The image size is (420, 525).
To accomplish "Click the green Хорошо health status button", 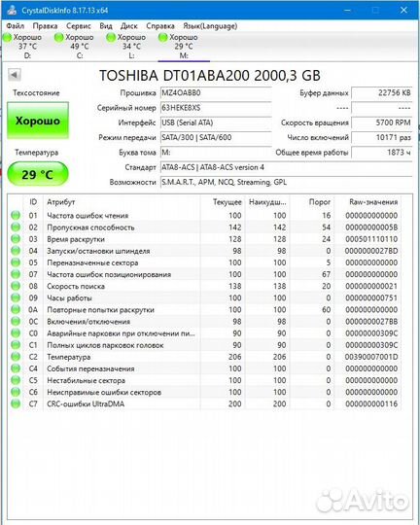I will pos(38,121).
